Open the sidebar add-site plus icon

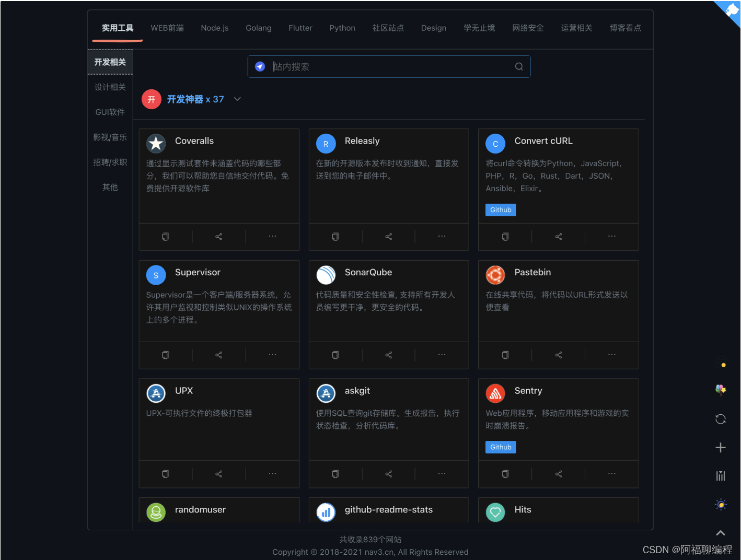point(721,447)
